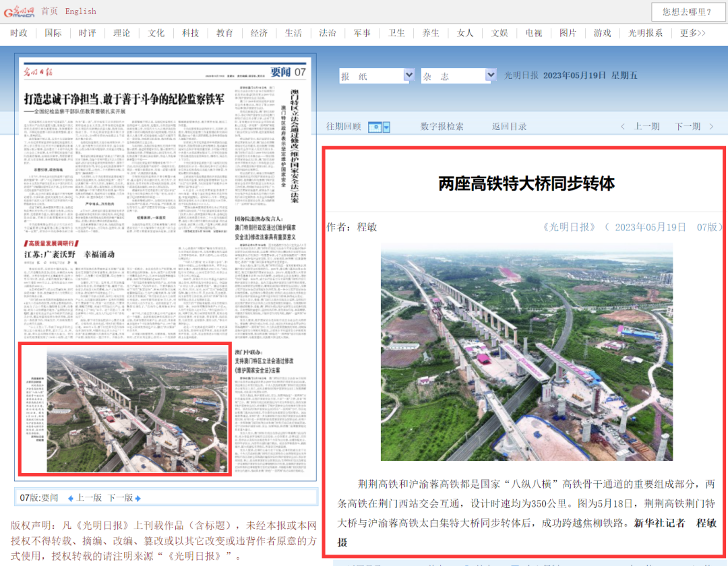
Task: Click the author text 作者：程敏
Action: pos(351,227)
